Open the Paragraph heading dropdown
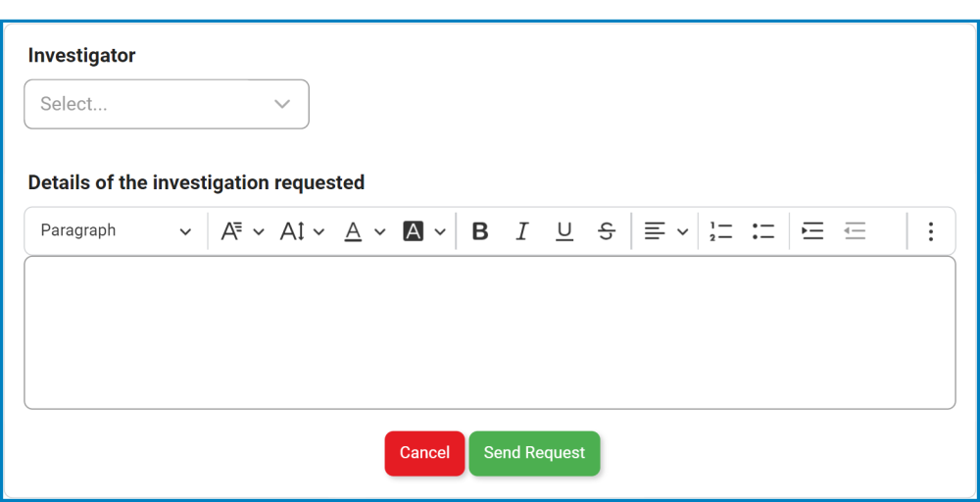Viewport: 980px width, 502px height. [116, 231]
